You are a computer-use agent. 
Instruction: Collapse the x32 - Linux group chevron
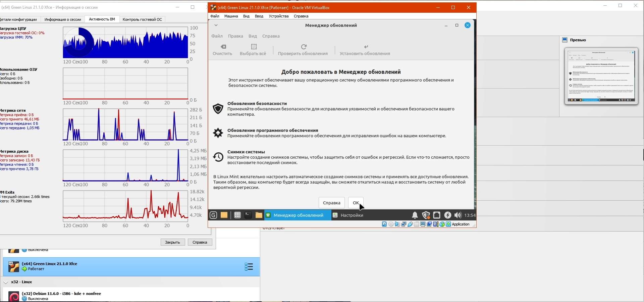(6, 282)
